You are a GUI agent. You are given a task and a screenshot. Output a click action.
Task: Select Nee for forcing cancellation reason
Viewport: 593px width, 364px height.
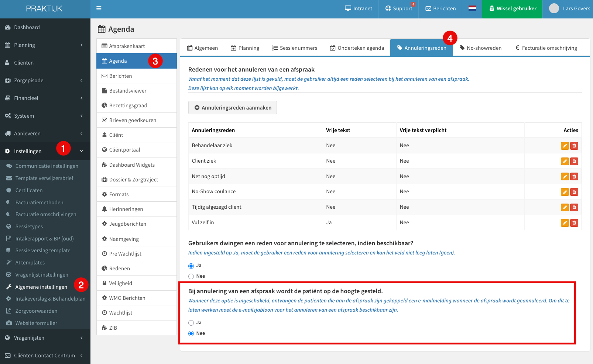[191, 276]
